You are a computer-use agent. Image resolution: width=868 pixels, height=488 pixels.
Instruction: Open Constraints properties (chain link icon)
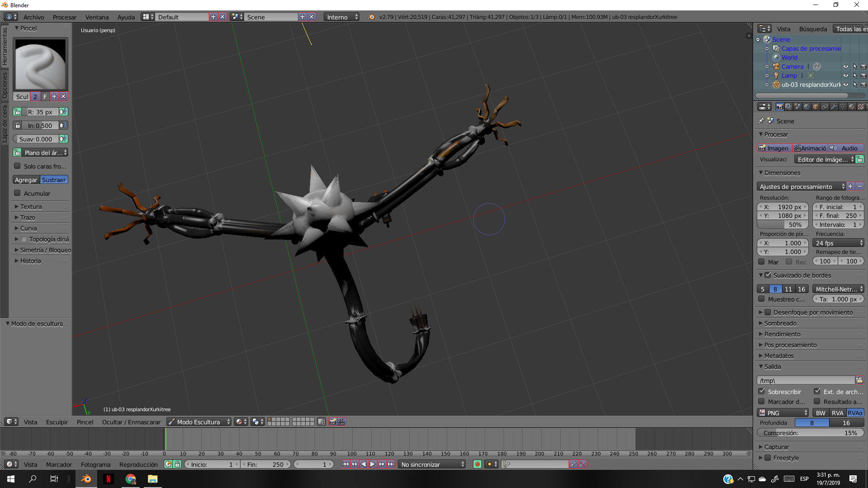[825, 106]
